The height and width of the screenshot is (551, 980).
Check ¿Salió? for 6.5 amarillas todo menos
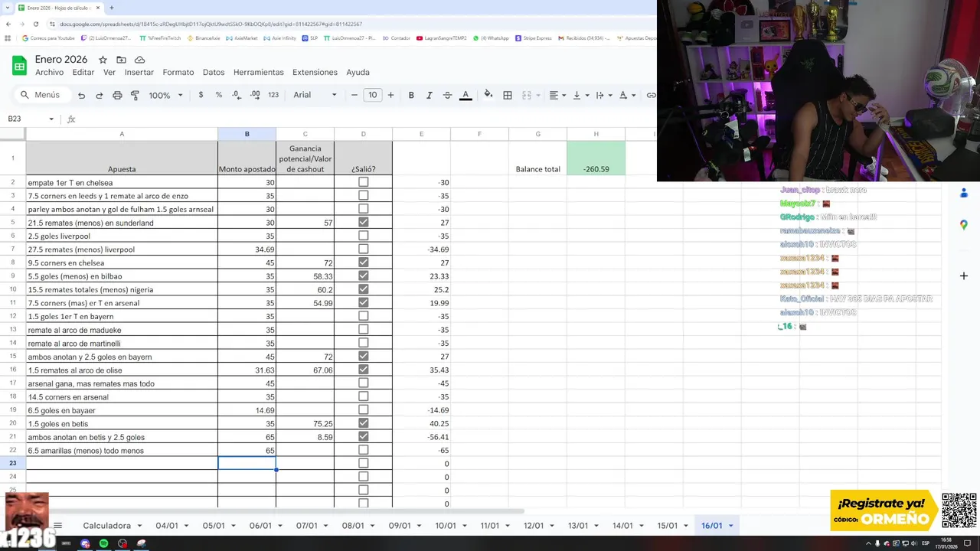coord(364,450)
